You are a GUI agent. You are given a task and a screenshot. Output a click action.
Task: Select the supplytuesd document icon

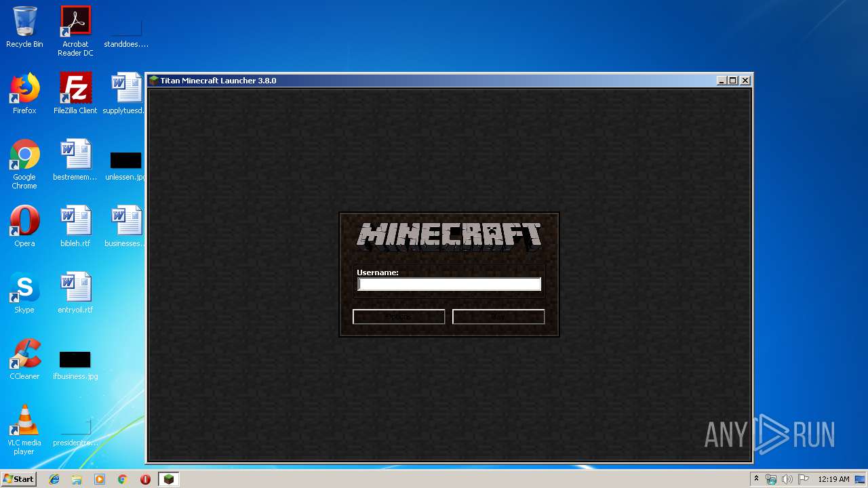pyautogui.click(x=125, y=94)
